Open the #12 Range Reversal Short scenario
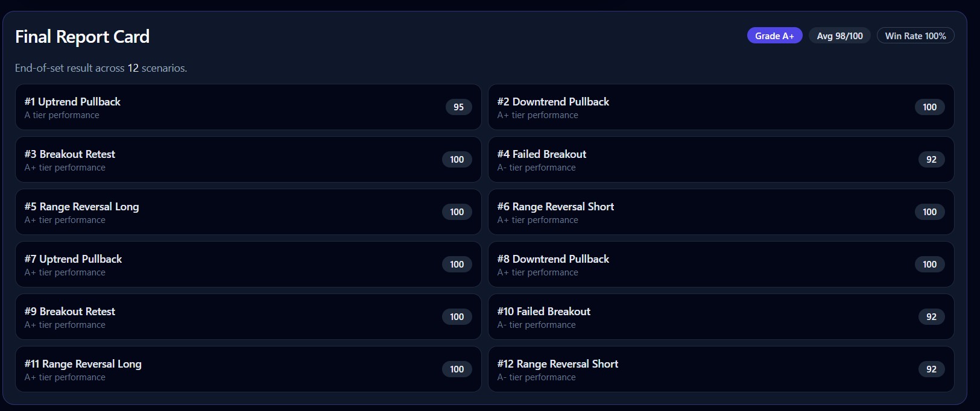The width and height of the screenshot is (980, 411). (721, 369)
